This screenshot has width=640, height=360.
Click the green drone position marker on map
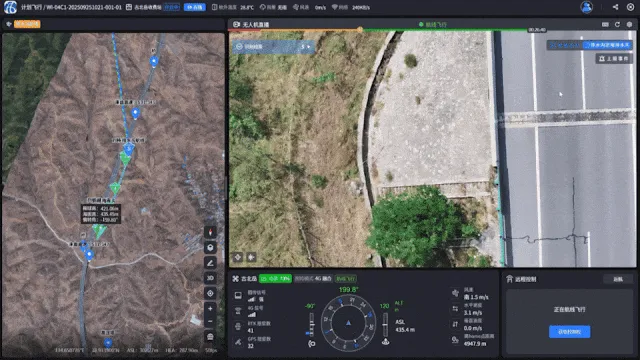point(99,231)
